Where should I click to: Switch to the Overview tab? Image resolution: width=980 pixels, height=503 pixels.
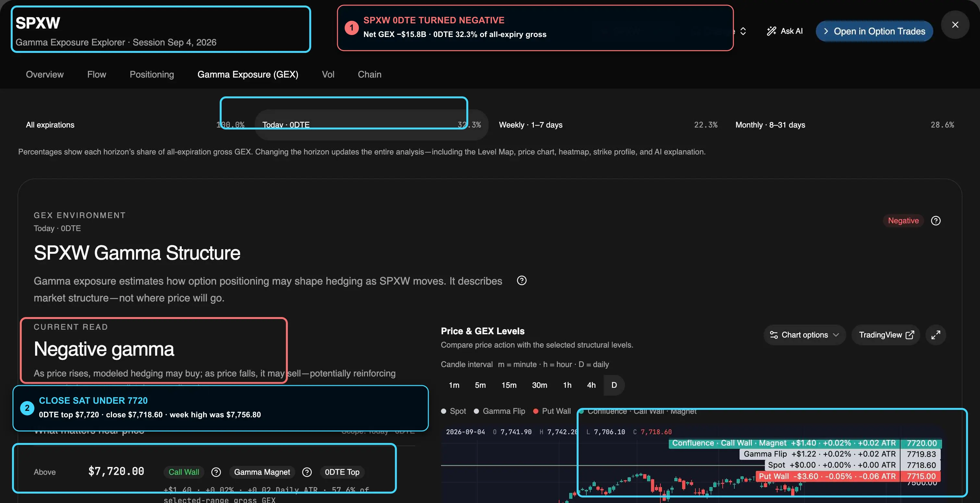[x=44, y=74]
